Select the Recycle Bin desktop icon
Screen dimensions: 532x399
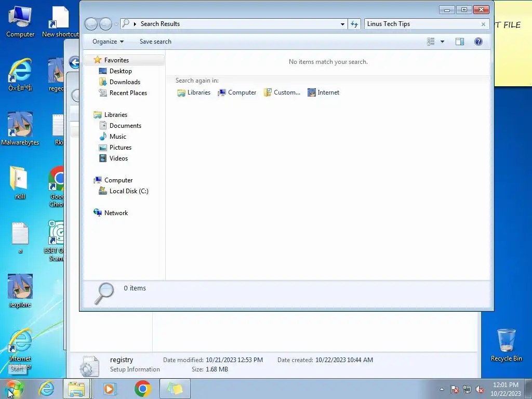pos(506,345)
